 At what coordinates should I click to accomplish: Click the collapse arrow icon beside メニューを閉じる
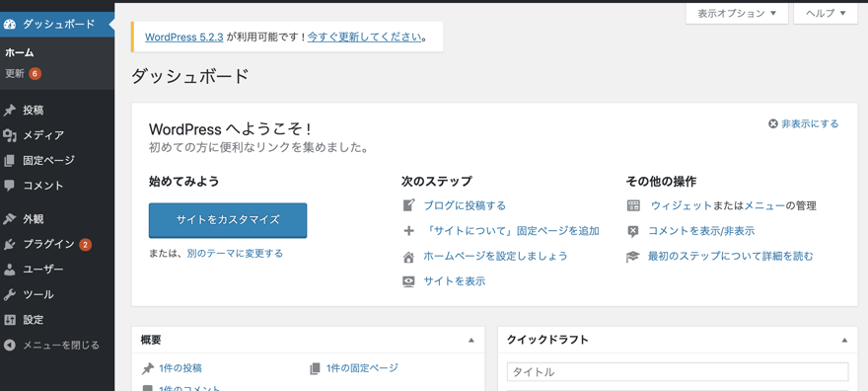pos(9,345)
